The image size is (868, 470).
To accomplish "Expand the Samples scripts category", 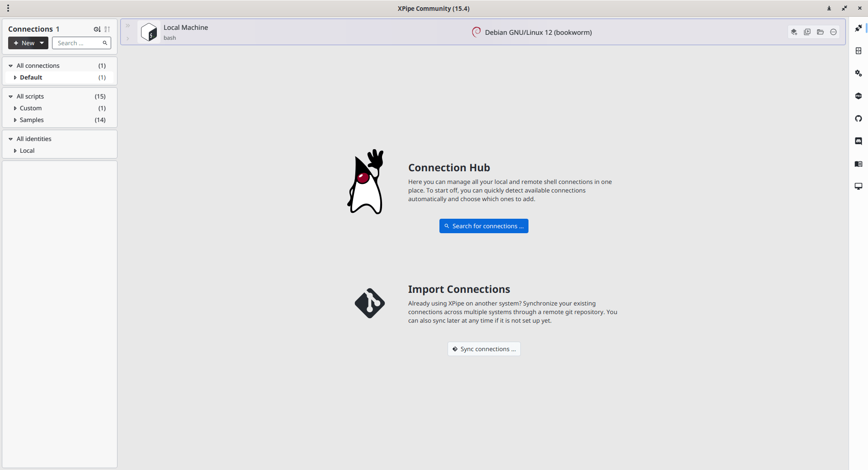I will pyautogui.click(x=15, y=120).
